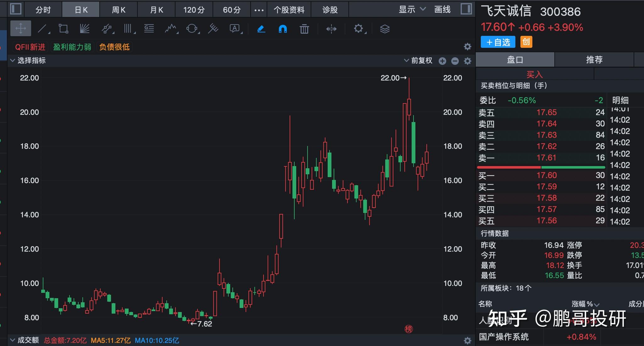Viewport: 644px width, 346px height.
Task: Select the Fibonacci retracement levels tool
Action: pos(149,29)
